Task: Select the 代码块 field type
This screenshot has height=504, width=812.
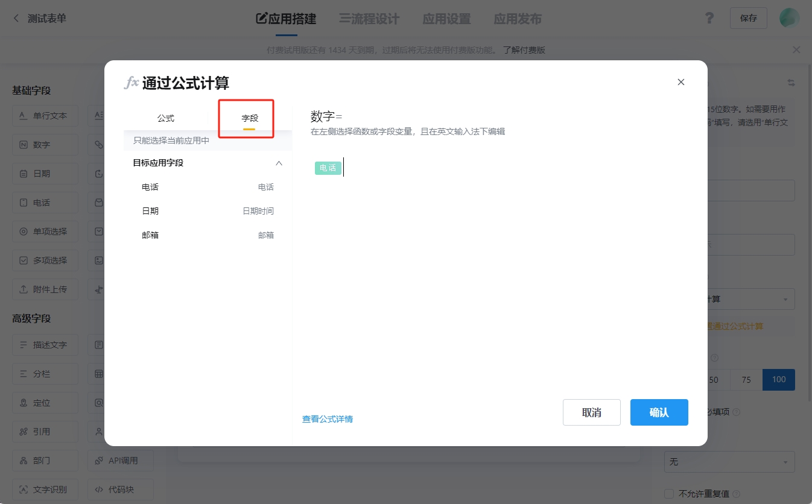Action: pyautogui.click(x=120, y=489)
